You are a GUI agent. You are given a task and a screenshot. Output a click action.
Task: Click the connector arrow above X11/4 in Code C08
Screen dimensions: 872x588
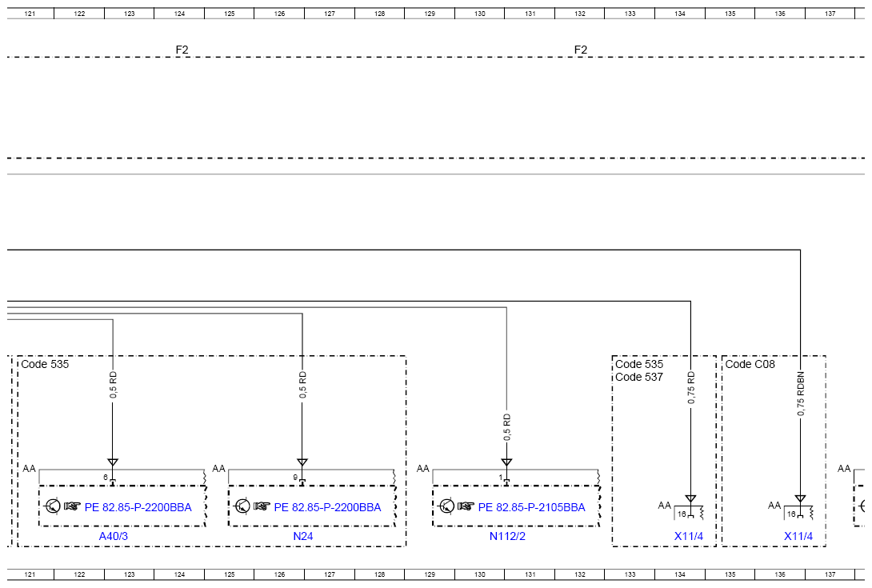(x=800, y=499)
